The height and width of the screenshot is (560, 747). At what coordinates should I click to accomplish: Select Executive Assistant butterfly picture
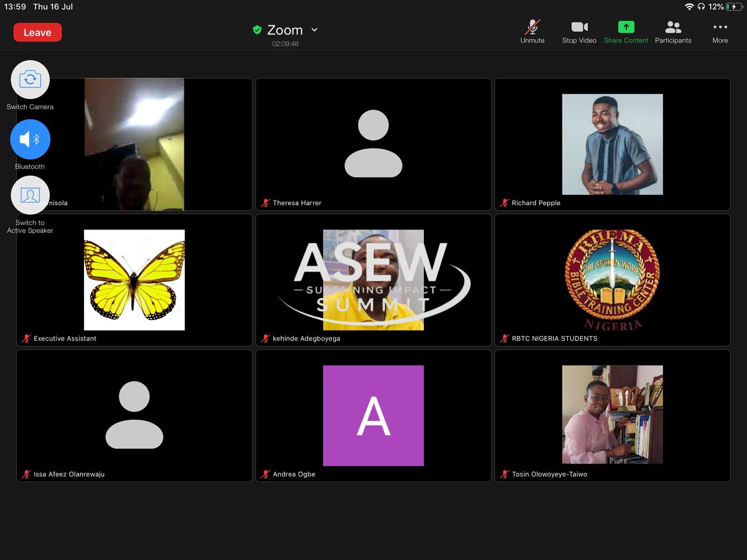[x=134, y=280]
